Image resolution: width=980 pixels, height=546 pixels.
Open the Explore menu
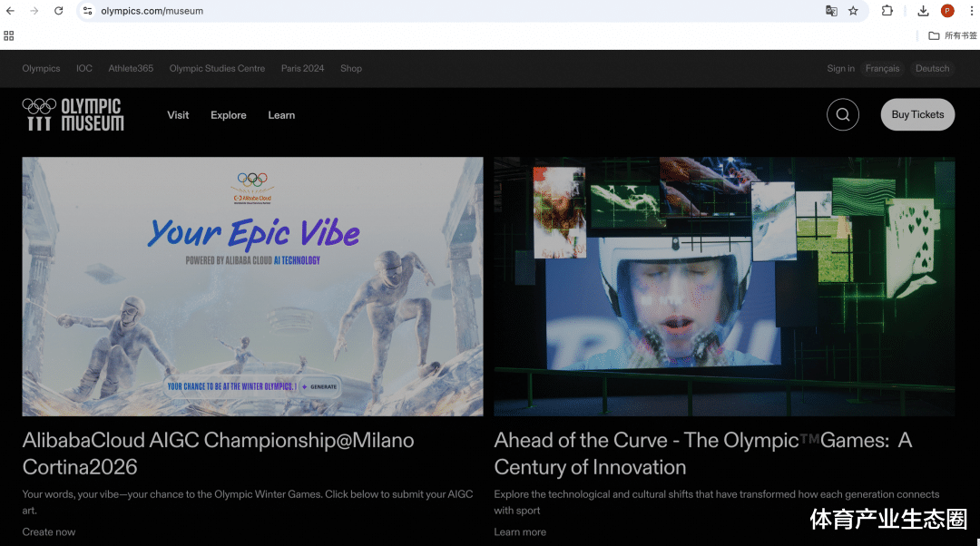coord(228,115)
